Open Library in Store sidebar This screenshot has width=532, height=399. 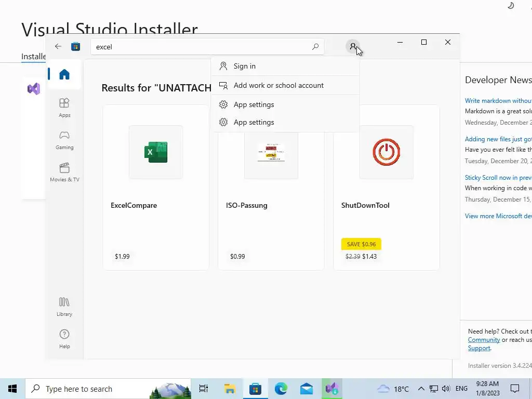(x=64, y=307)
